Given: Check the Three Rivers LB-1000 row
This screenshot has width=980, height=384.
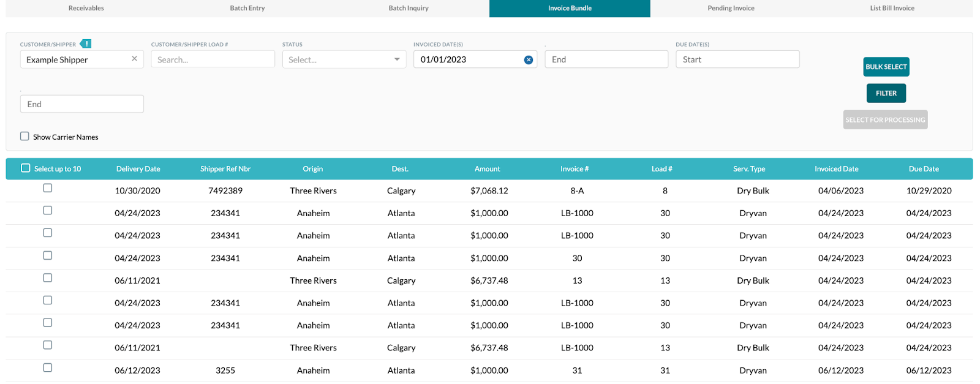Looking at the screenshot, I should tap(47, 345).
